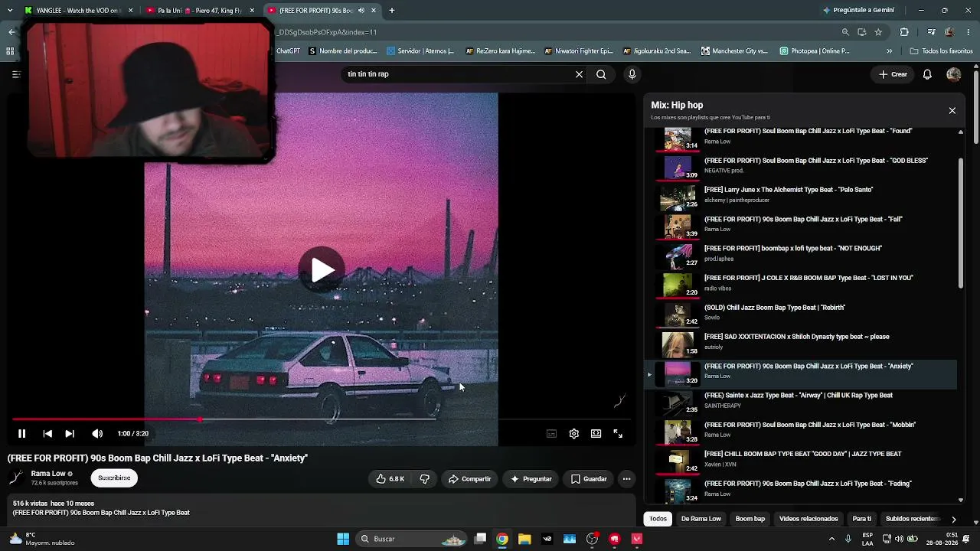Open Todos los favoritos folder
Image resolution: width=980 pixels, height=551 pixels.
click(x=941, y=51)
